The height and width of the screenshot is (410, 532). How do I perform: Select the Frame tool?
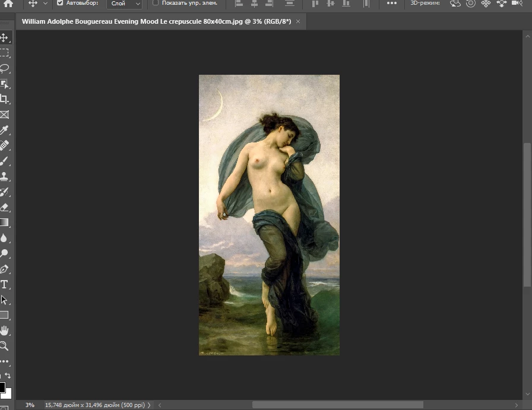click(x=4, y=115)
